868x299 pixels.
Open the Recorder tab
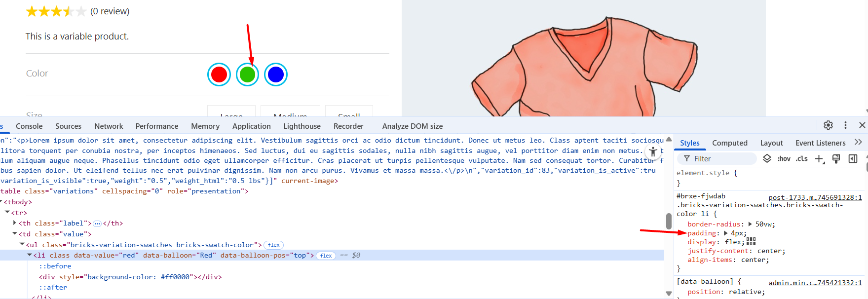pyautogui.click(x=348, y=126)
